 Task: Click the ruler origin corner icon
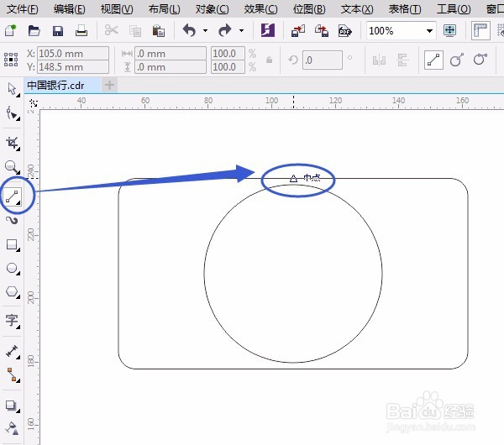coord(33,103)
